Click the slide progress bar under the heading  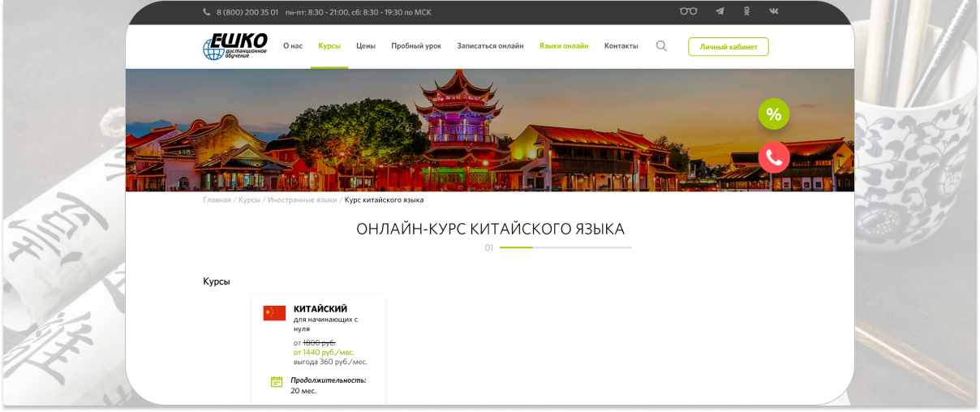[x=565, y=247]
